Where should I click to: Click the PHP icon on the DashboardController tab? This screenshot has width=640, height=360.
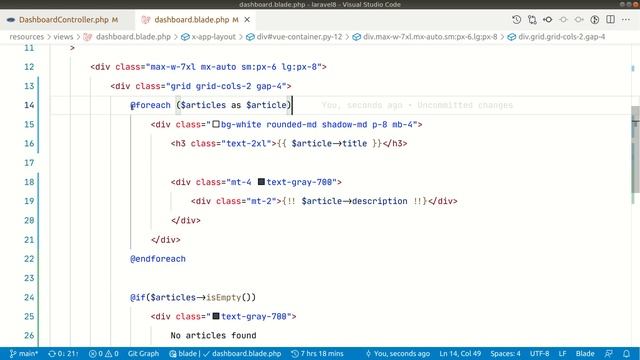(x=11, y=20)
